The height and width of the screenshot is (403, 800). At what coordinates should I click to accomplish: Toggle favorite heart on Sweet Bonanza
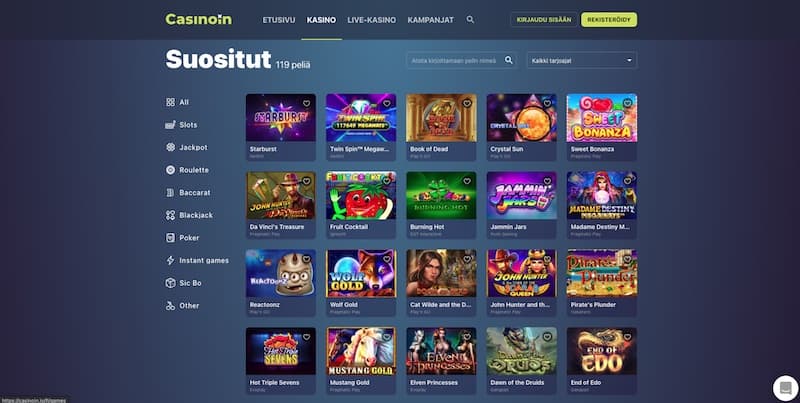(628, 103)
